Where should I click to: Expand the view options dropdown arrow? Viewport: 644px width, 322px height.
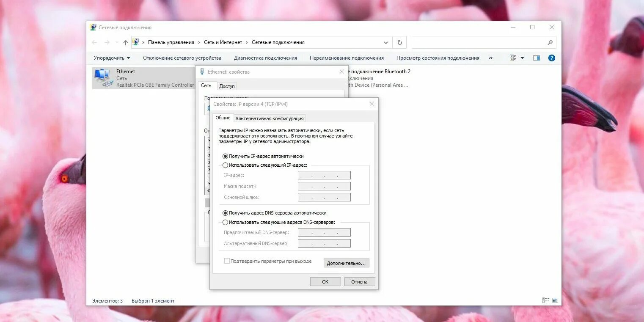click(522, 58)
